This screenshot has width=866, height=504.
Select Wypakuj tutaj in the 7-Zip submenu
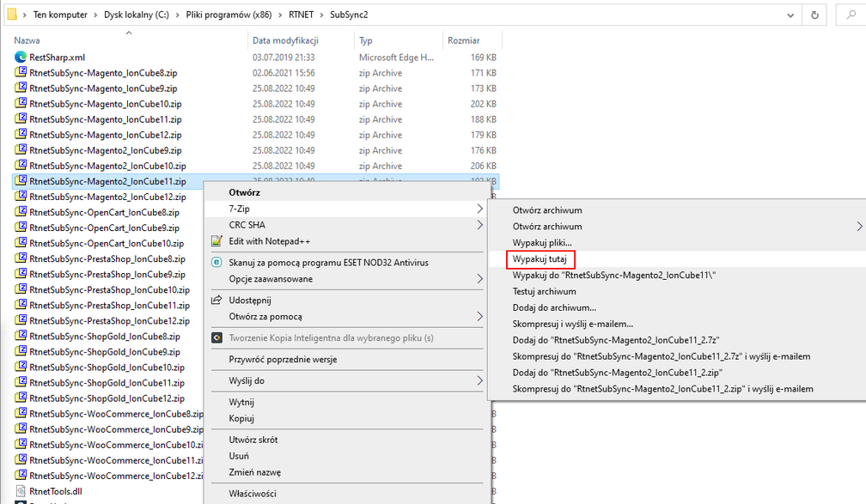[540, 259]
